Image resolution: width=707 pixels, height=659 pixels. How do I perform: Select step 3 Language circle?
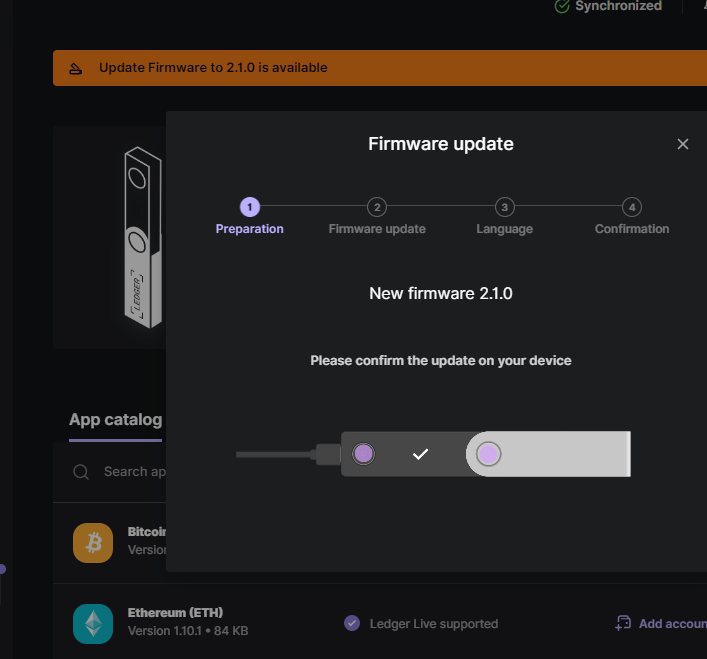(505, 207)
